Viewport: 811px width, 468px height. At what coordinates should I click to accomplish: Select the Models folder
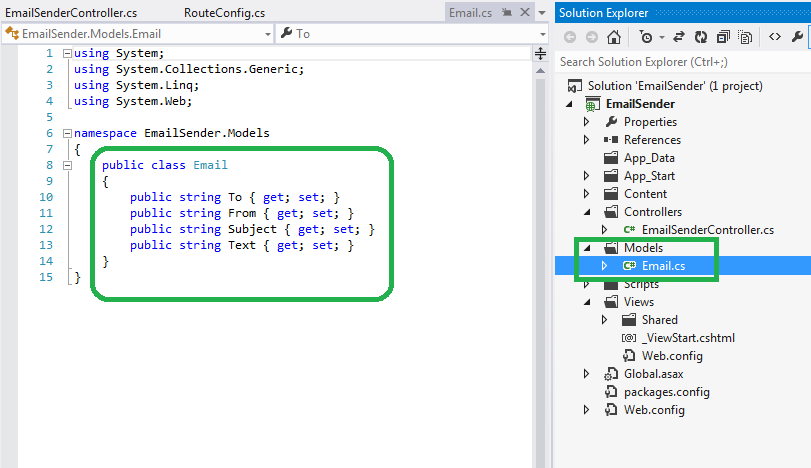click(x=643, y=248)
